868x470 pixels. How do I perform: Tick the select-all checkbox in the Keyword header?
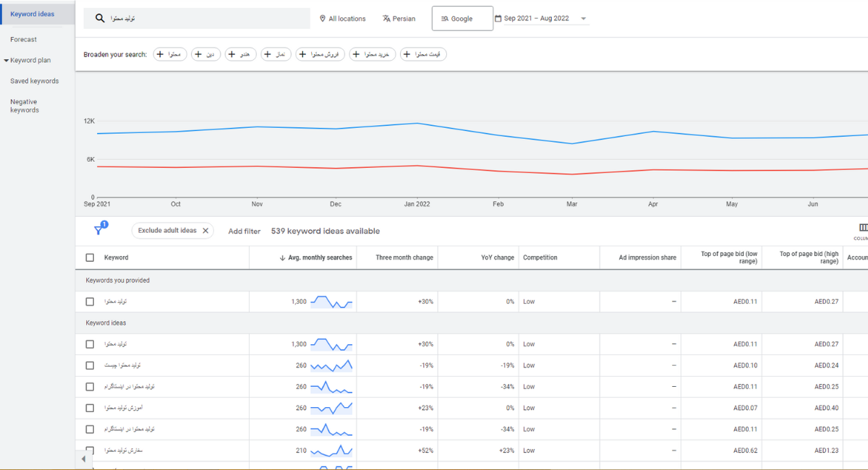tap(90, 257)
